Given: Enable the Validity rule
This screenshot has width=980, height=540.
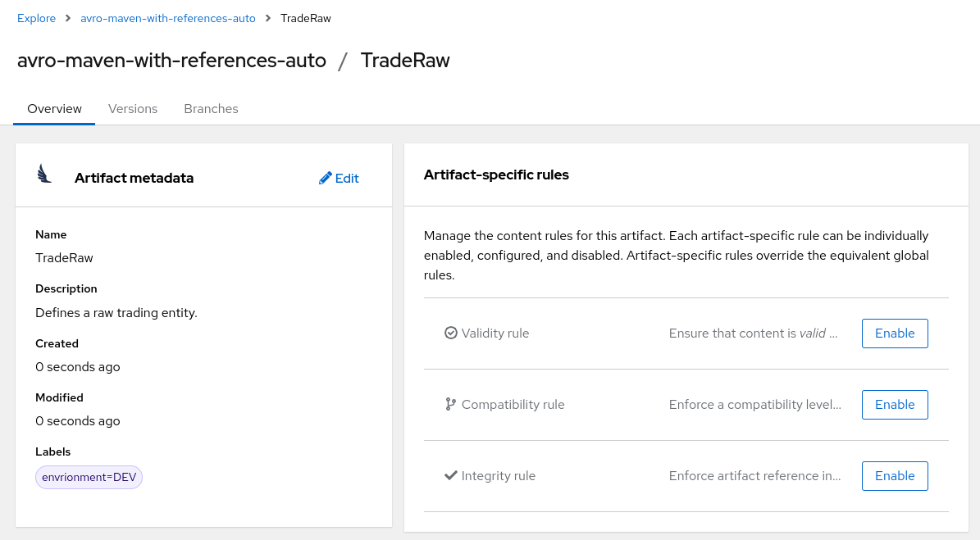Looking at the screenshot, I should point(895,333).
